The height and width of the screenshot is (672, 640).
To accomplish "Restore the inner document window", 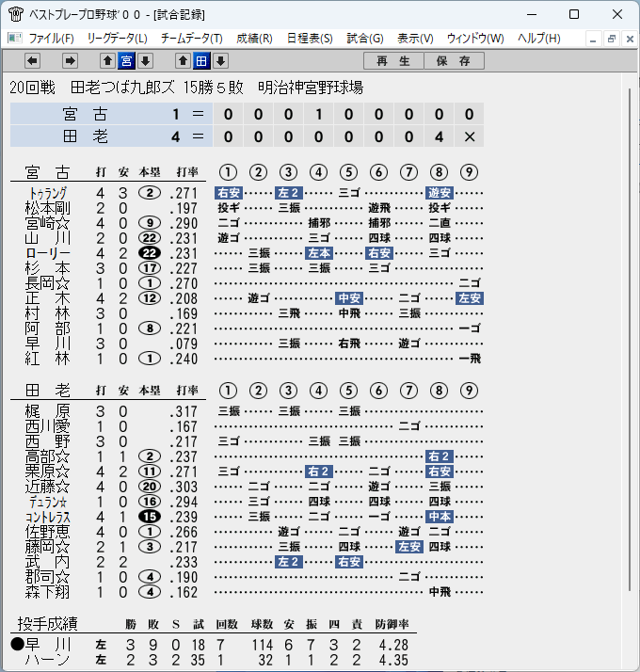I will point(611,39).
